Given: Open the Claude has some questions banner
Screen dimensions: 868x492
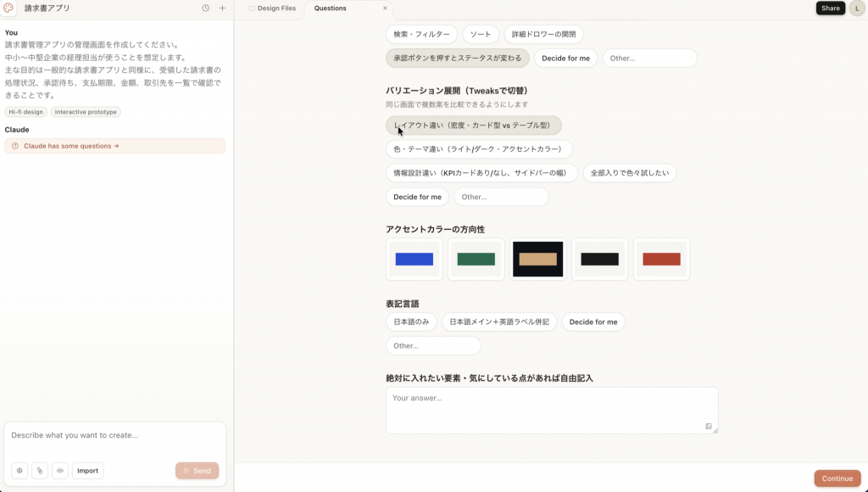Looking at the screenshot, I should point(114,146).
